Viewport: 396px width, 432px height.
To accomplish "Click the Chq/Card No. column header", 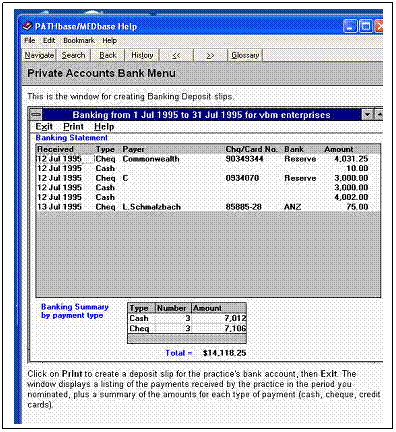I will (252, 149).
